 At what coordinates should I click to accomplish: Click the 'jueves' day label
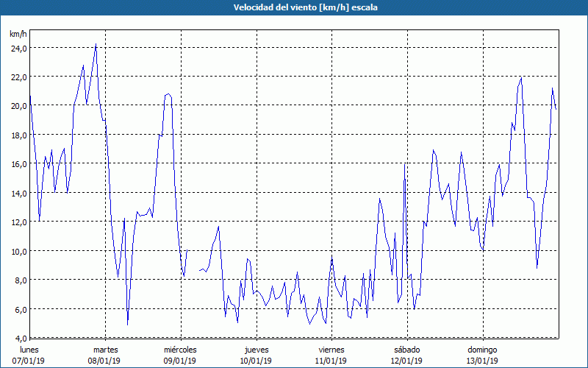(x=257, y=350)
